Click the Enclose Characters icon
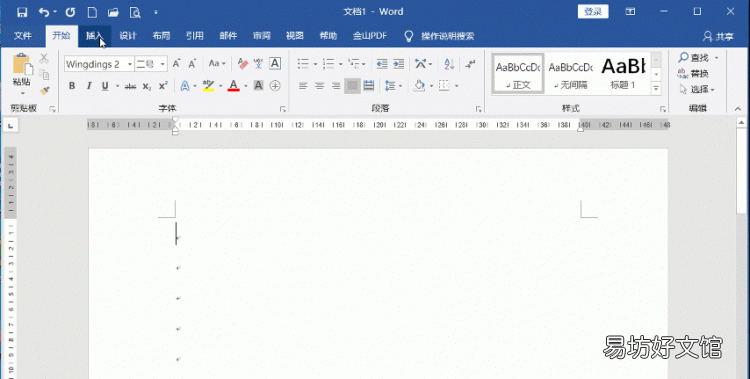Screen dimensions: 750x379 coord(275,86)
